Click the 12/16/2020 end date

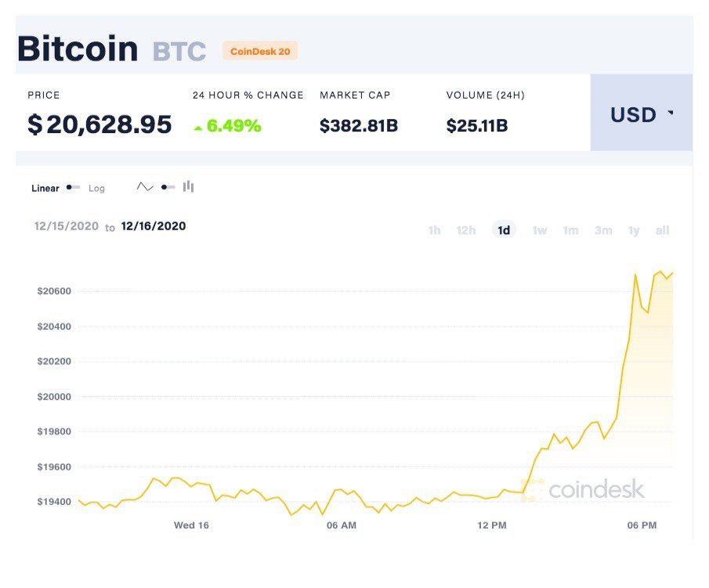pyautogui.click(x=154, y=226)
